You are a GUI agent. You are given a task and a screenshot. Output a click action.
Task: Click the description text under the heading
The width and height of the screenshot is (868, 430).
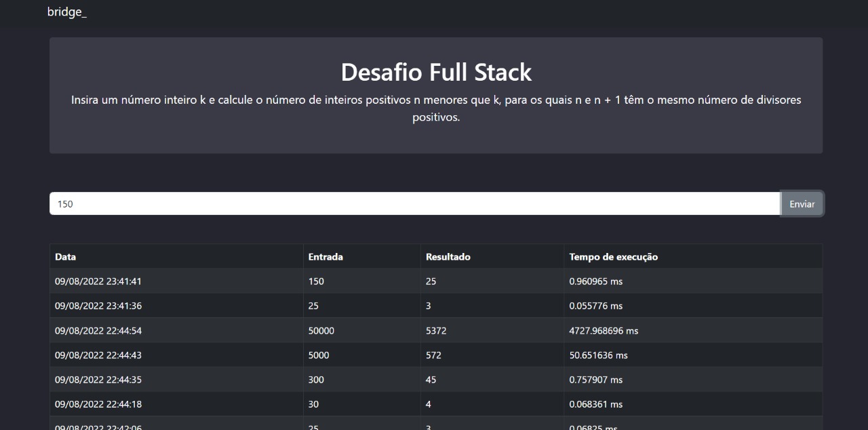pyautogui.click(x=436, y=108)
